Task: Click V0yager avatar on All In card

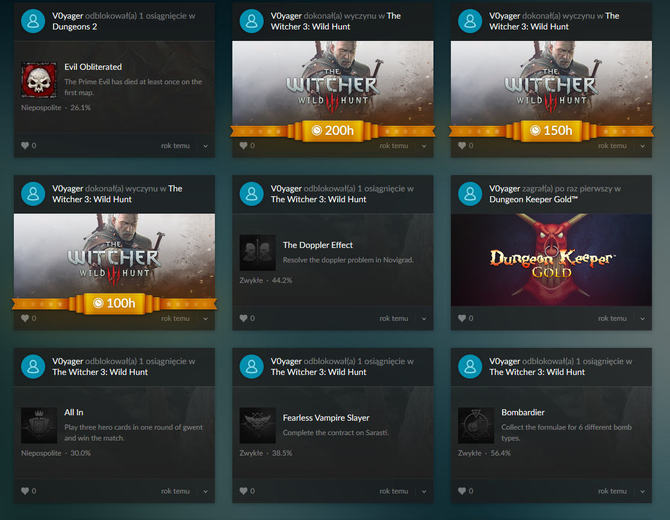Action: pyautogui.click(x=33, y=366)
